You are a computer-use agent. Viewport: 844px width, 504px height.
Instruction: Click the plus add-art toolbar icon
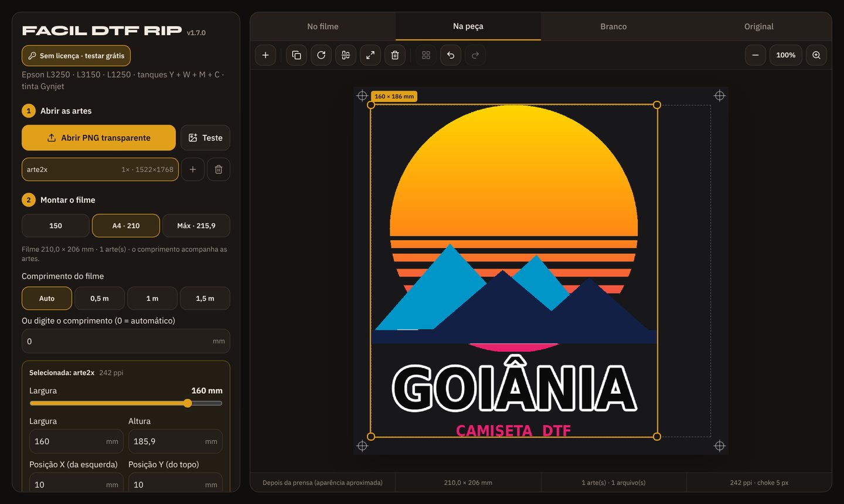pyautogui.click(x=266, y=55)
